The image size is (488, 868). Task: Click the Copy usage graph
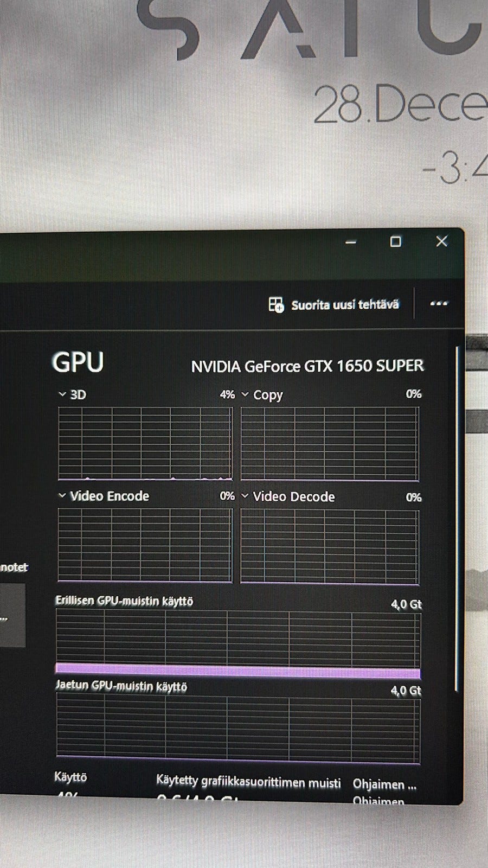pos(330,444)
